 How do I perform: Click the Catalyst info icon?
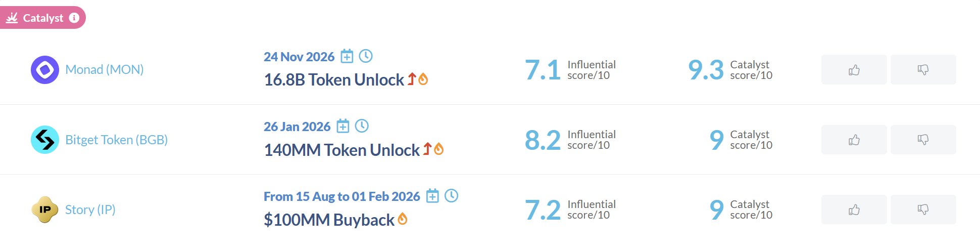pos(74,18)
